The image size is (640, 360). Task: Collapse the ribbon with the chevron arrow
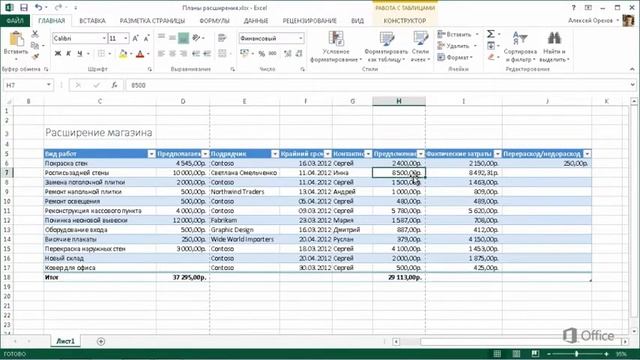[x=632, y=69]
